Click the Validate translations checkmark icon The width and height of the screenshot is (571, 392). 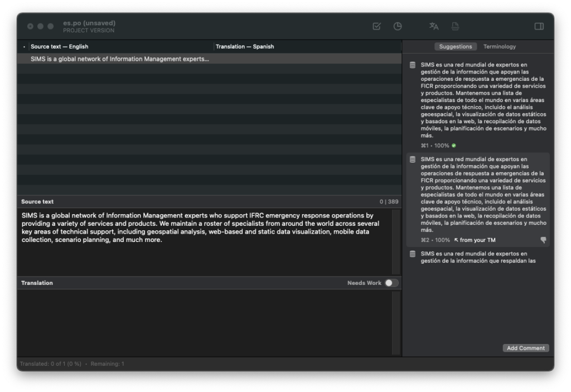pyautogui.click(x=377, y=26)
